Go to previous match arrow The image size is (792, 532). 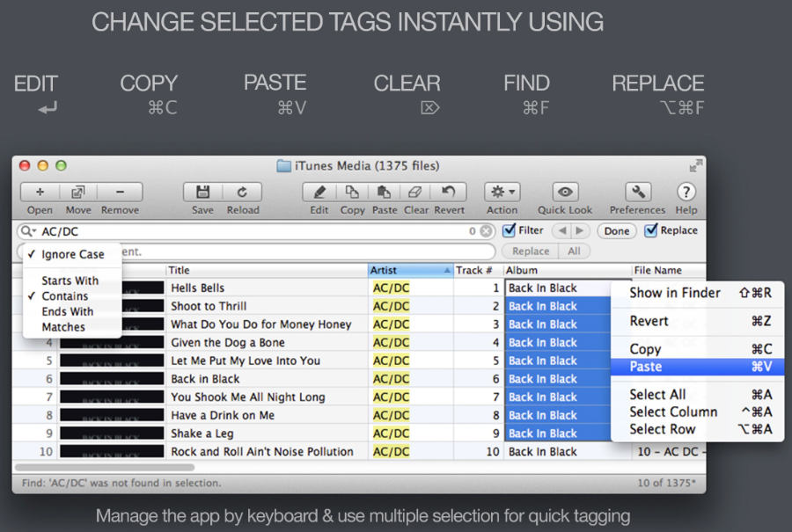click(x=561, y=230)
